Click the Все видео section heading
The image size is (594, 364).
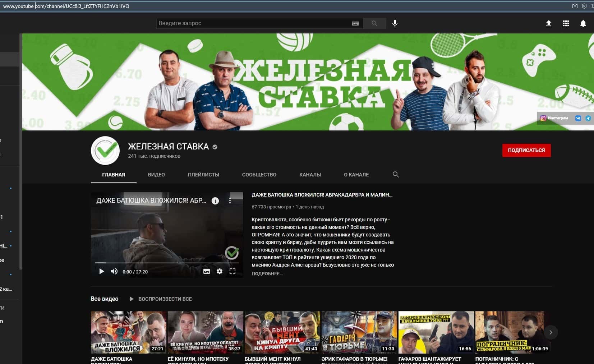tap(105, 299)
